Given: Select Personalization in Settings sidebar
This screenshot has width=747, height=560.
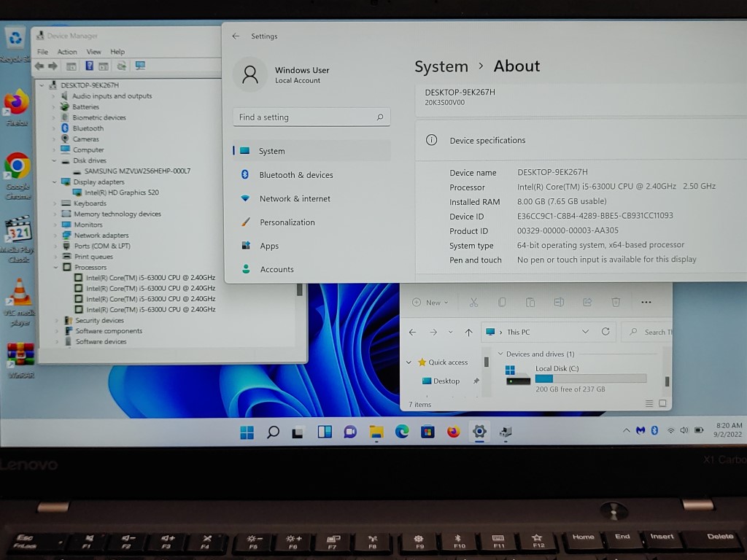Looking at the screenshot, I should pos(311,222).
